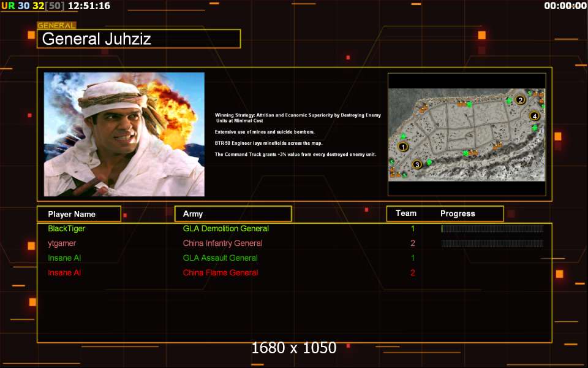The height and width of the screenshot is (368, 588).
Task: Click BlackTiger's team number 1
Action: click(413, 228)
